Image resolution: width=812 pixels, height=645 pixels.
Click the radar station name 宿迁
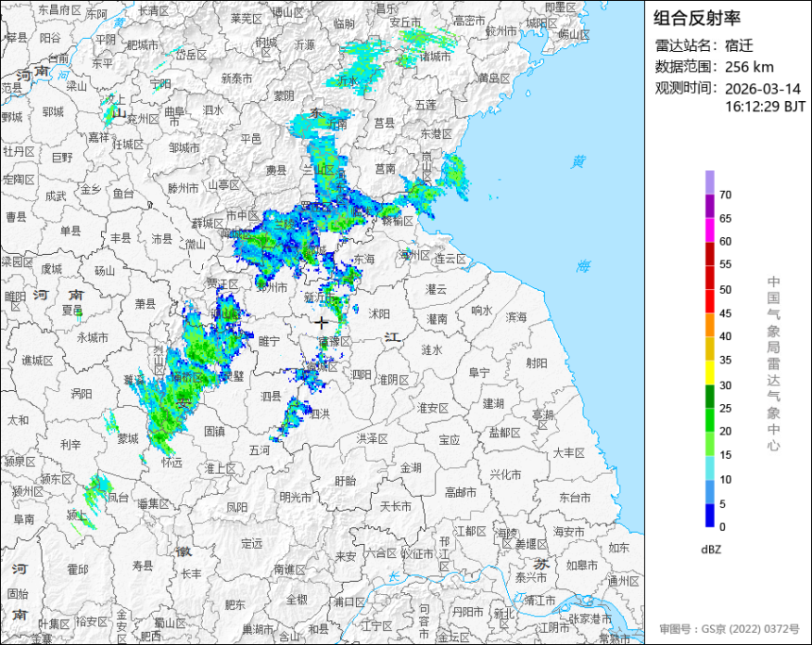point(739,45)
